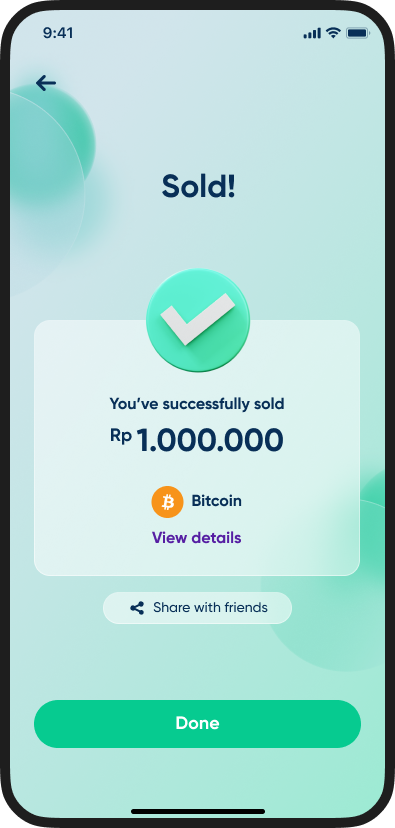Tap the battery icon in status bar
The image size is (395, 828).
[x=358, y=33]
